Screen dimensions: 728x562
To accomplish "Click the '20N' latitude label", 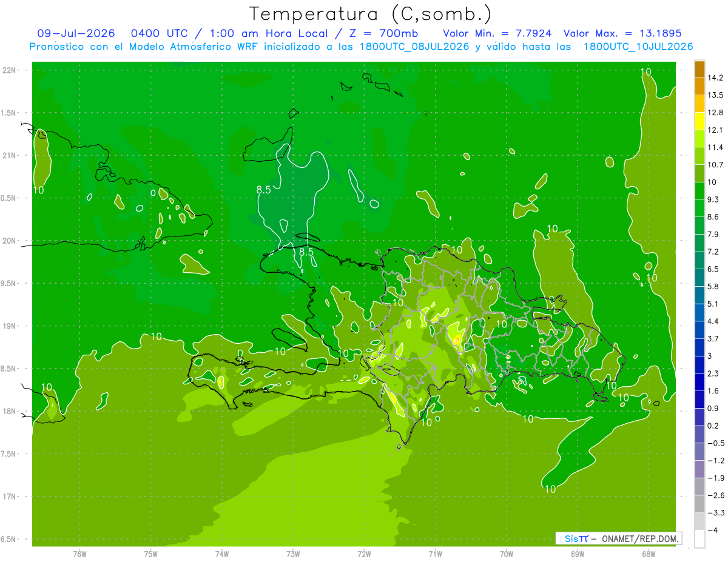I will [10, 241].
